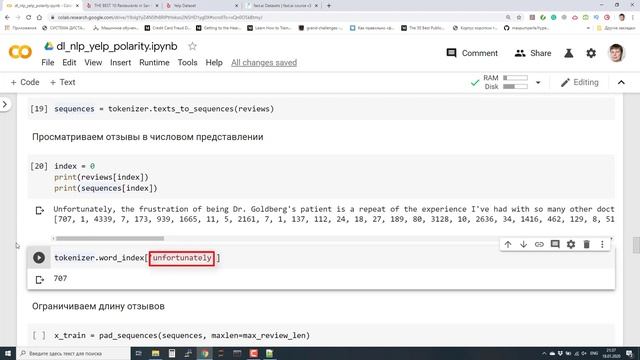
Task: Open the cell toolbar gear settings
Action: click(571, 244)
